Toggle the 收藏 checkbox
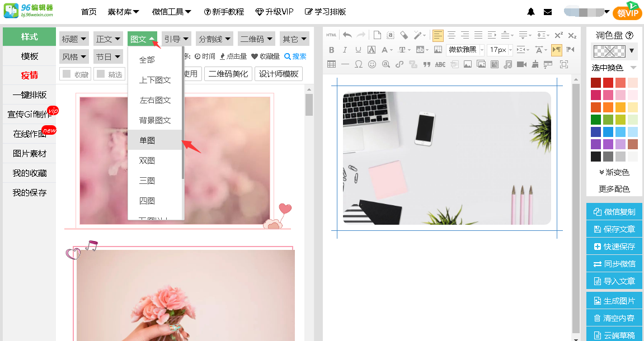 pos(67,74)
